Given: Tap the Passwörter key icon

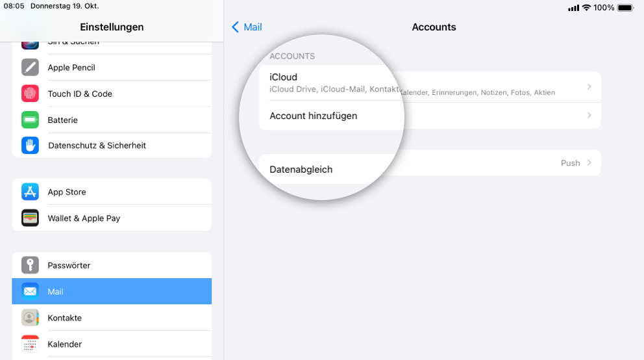Looking at the screenshot, I should pyautogui.click(x=30, y=266).
